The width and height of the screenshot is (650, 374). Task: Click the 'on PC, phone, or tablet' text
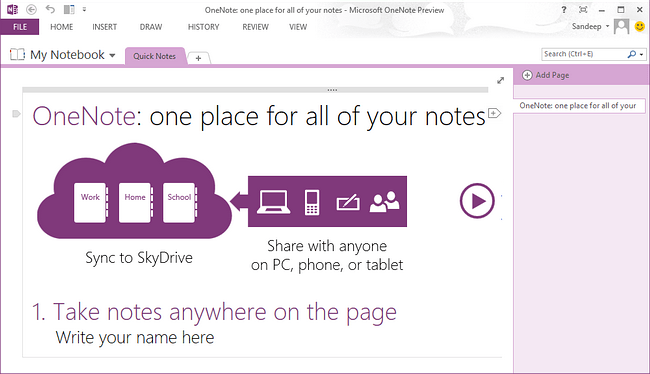click(327, 265)
